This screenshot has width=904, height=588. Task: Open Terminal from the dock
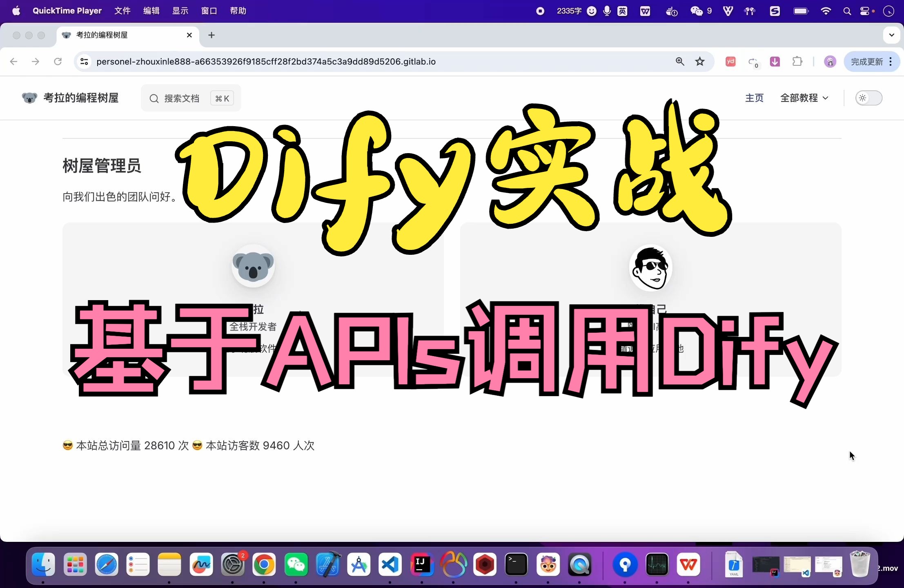point(516,565)
